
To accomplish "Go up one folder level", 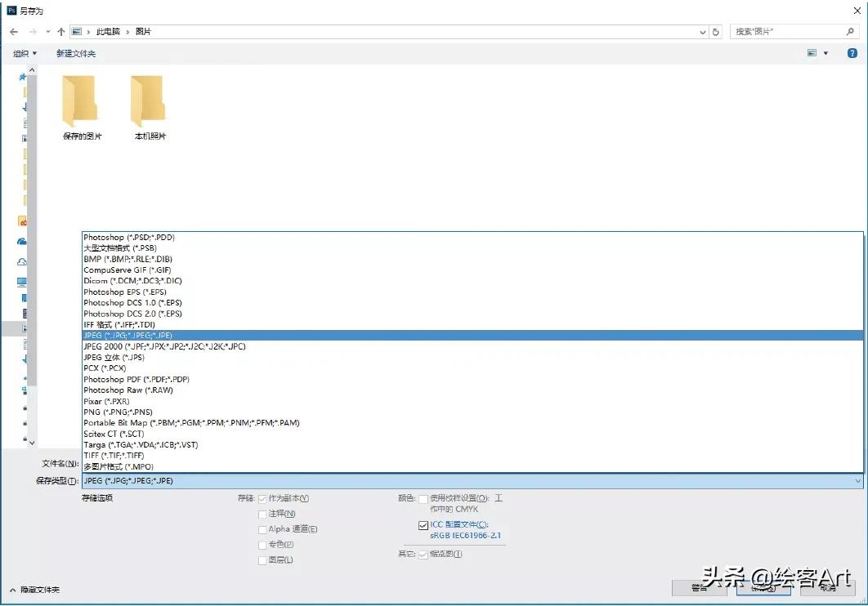I will (61, 32).
